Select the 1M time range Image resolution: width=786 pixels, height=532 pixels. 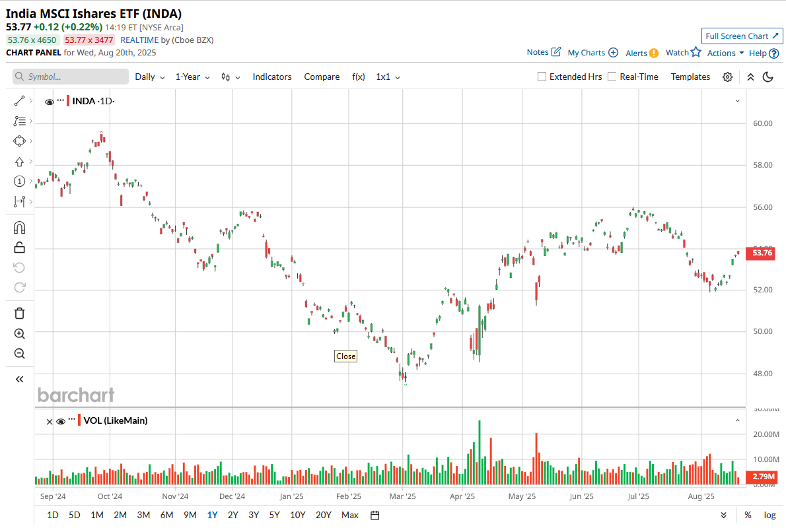(96, 515)
